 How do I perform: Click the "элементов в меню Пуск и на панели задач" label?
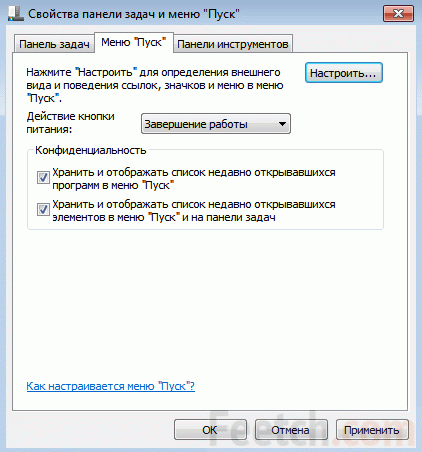point(164,217)
